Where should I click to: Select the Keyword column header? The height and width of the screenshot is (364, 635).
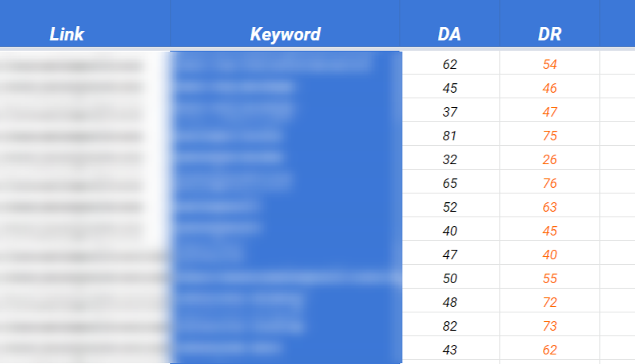pos(286,34)
